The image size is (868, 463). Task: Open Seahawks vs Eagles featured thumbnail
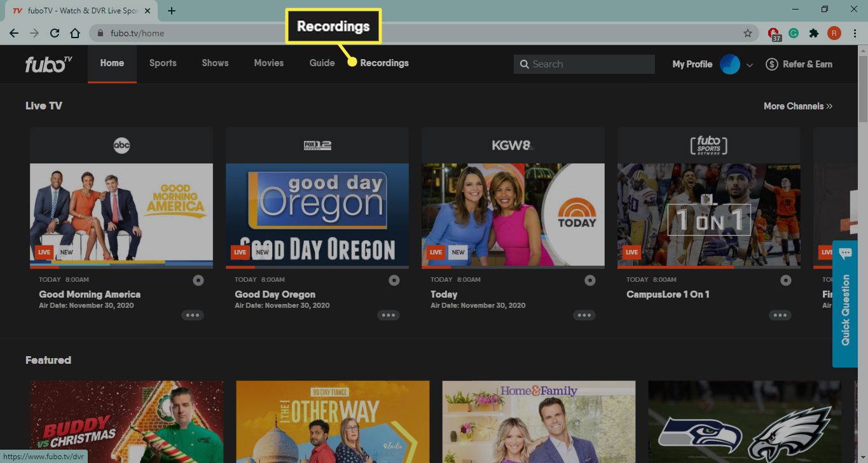(745, 422)
